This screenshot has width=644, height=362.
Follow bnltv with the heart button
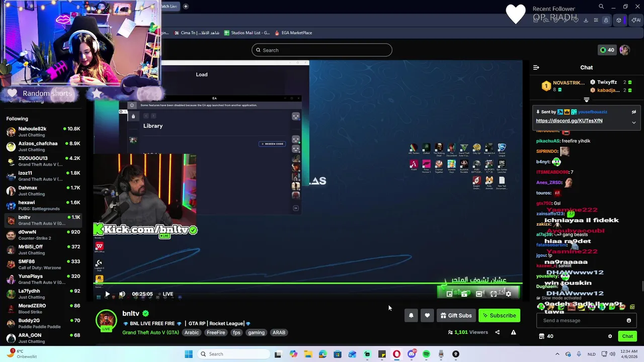(x=427, y=316)
